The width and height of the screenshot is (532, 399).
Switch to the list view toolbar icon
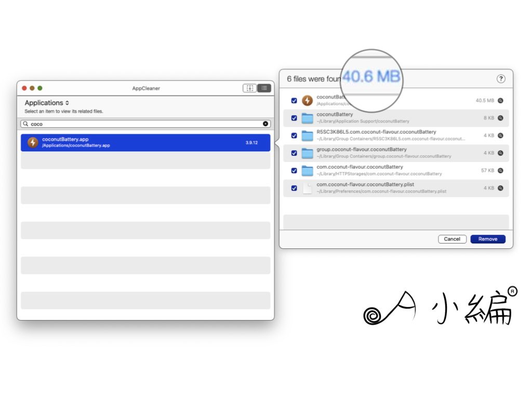point(264,88)
